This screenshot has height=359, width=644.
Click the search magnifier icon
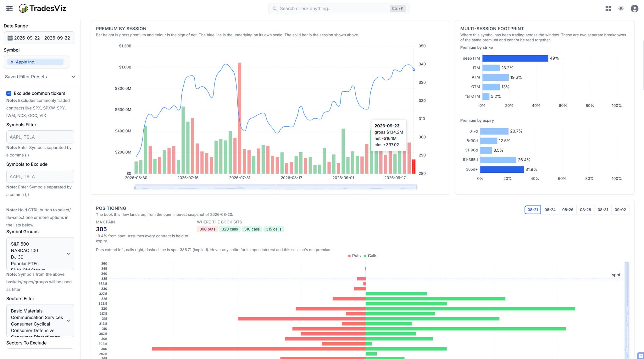tap(275, 8)
